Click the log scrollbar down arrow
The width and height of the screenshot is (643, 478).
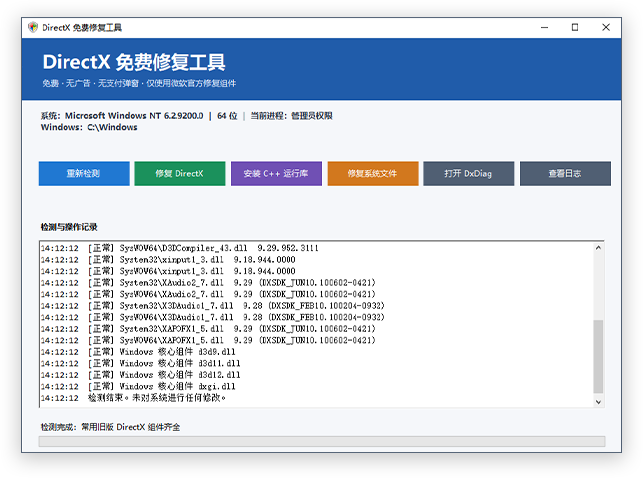[x=598, y=402]
